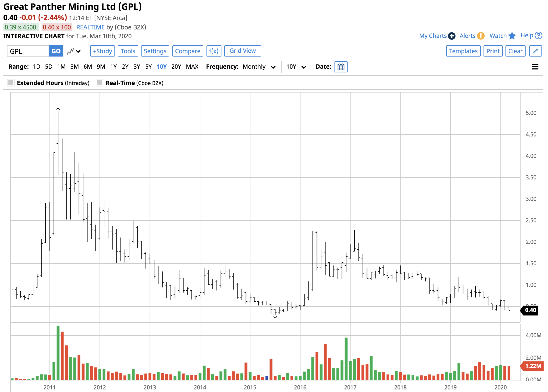The height and width of the screenshot is (392, 548).
Task: Select the 2Y range
Action: (125, 67)
